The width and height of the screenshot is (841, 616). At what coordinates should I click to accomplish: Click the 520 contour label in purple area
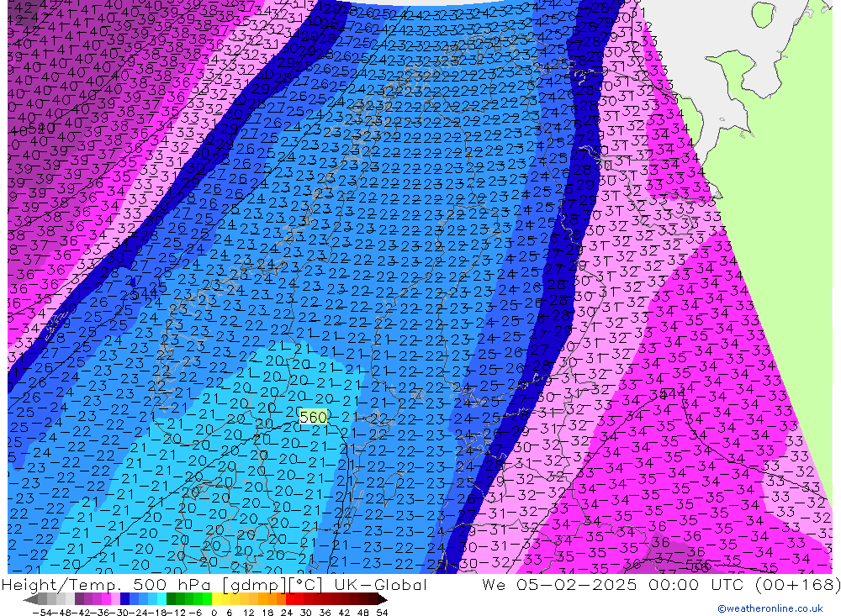[x=40, y=129]
